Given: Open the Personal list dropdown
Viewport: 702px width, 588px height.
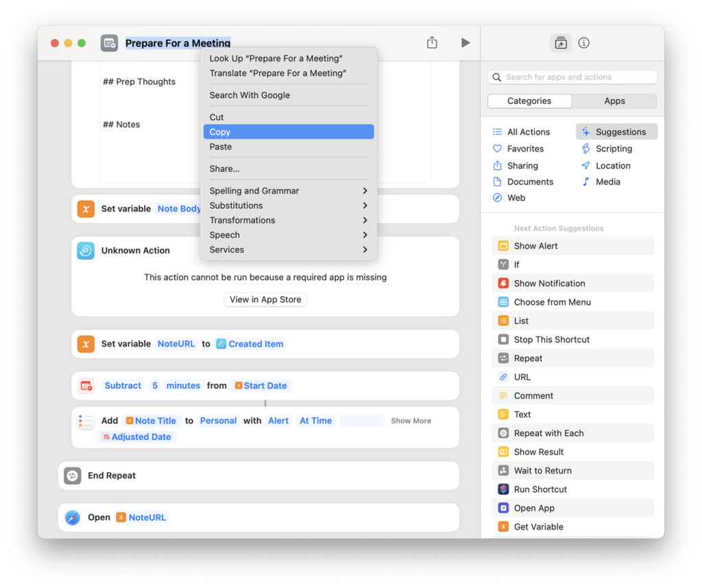Looking at the screenshot, I should [218, 421].
